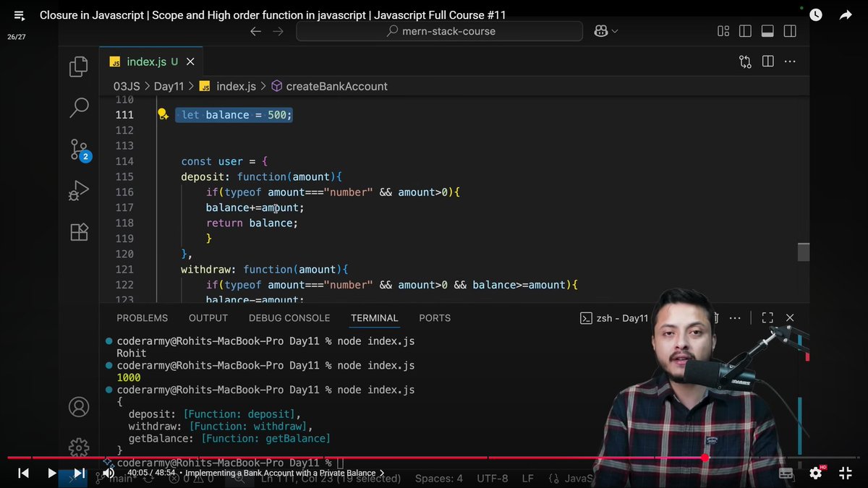
Task: Toggle subtitles in player controls
Action: 786,473
